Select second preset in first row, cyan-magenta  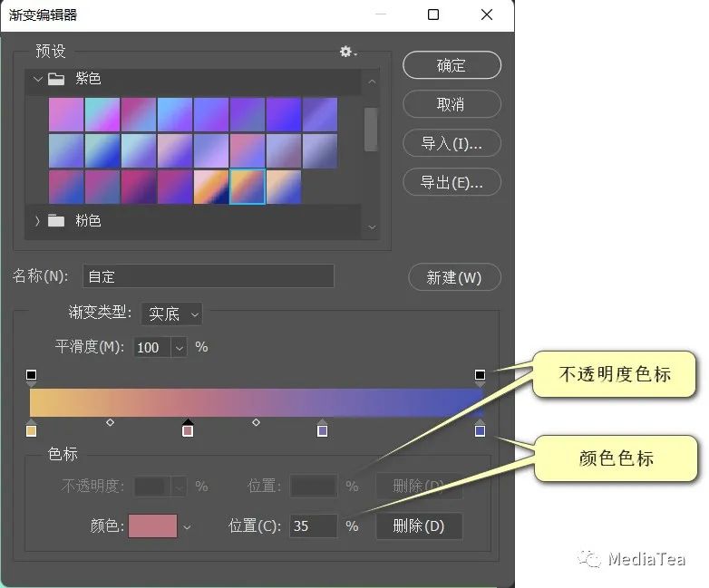102,115
